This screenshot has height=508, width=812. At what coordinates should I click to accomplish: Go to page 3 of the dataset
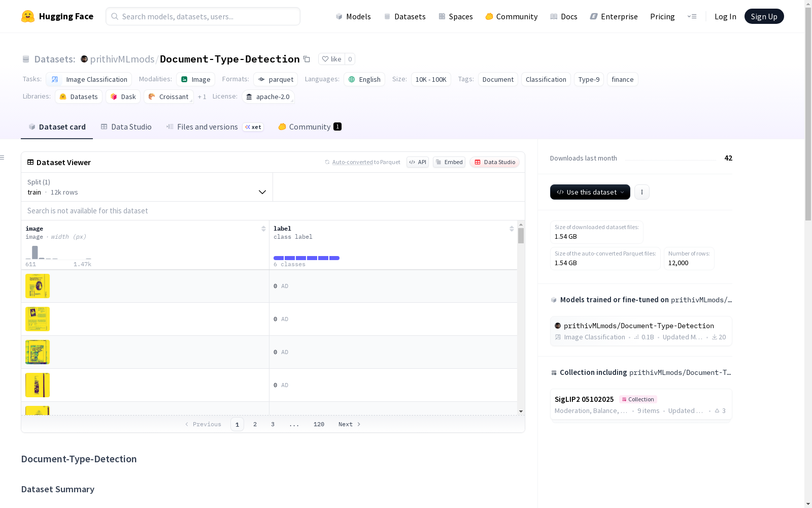click(273, 424)
